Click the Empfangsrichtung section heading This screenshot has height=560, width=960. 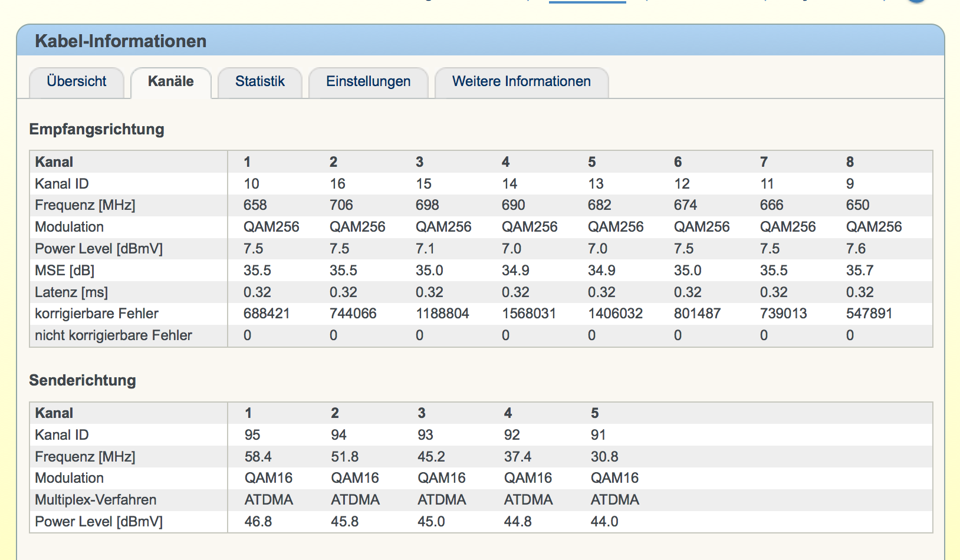(x=97, y=129)
